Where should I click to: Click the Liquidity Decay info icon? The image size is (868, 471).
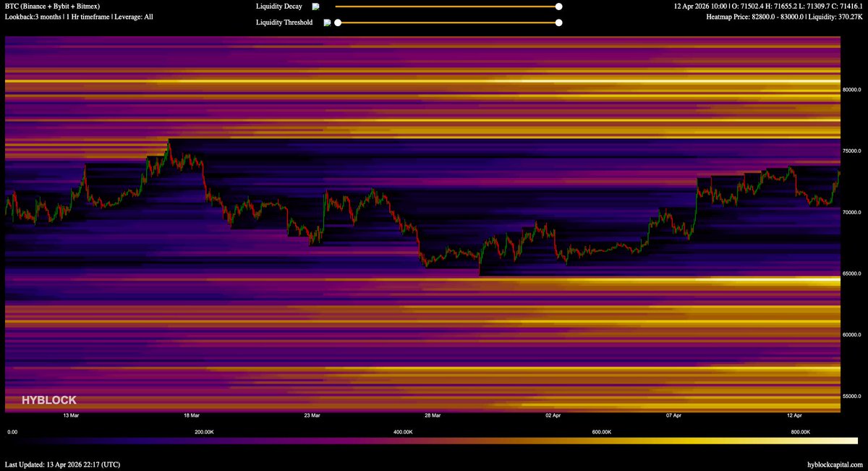(315, 7)
